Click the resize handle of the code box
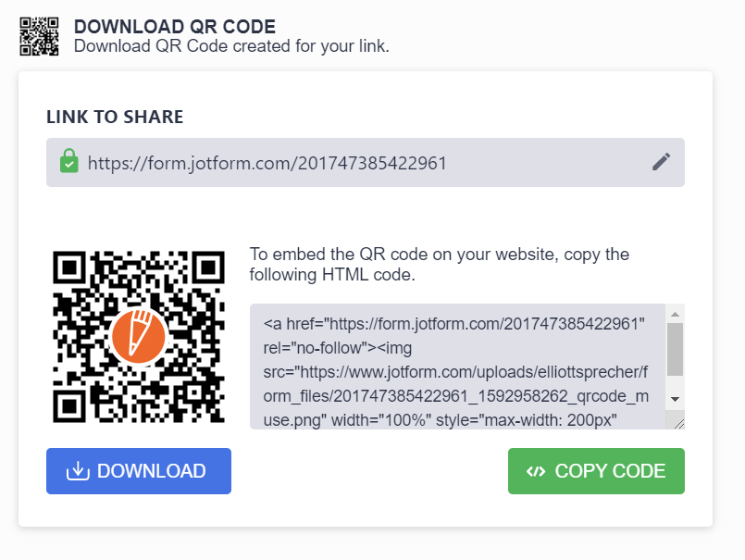Image resolution: width=745 pixels, height=560 pixels. [677, 422]
